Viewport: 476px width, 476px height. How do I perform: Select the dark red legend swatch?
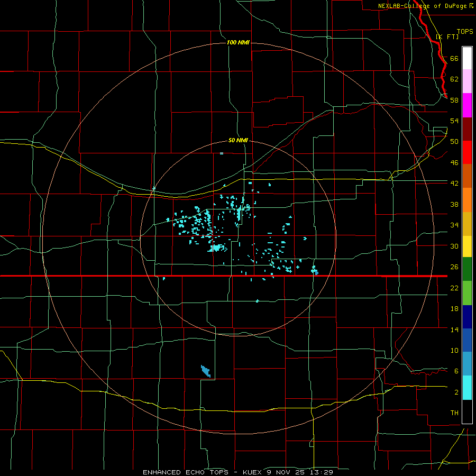coord(467,129)
